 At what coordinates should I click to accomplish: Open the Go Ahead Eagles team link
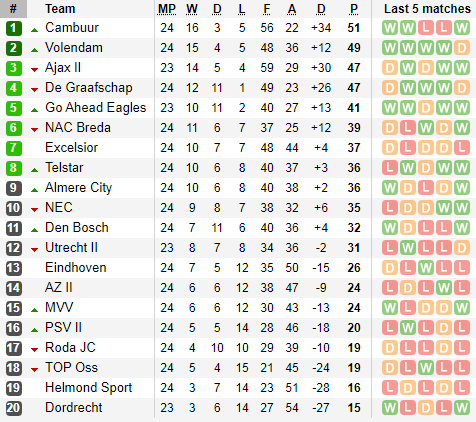96,108
